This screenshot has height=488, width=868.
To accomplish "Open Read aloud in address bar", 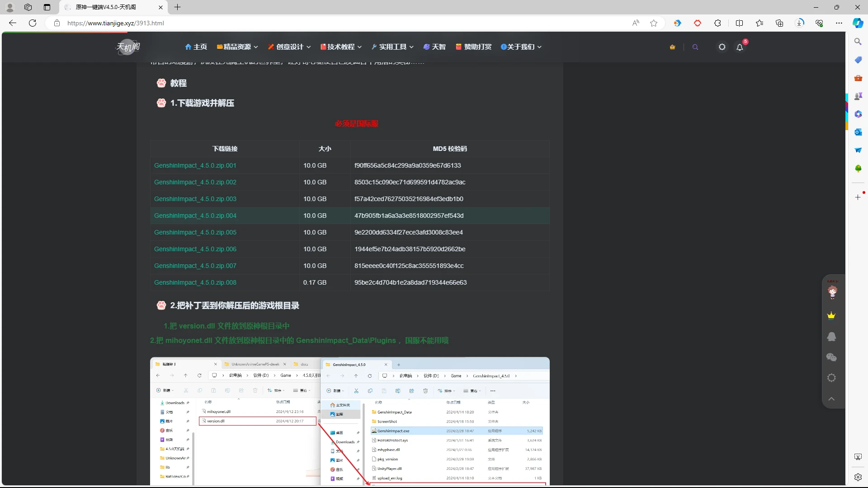I will point(636,23).
